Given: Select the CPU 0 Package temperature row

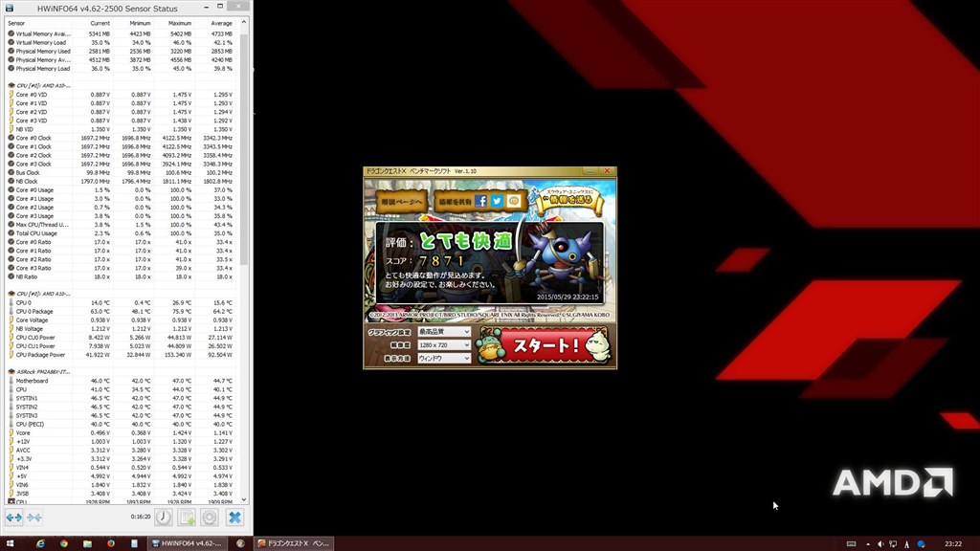Looking at the screenshot, I should tap(121, 311).
